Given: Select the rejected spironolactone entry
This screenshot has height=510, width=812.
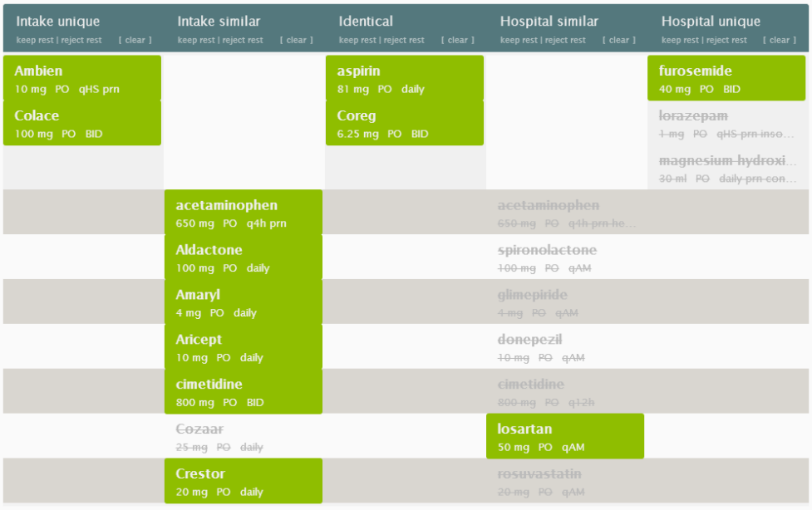Looking at the screenshot, I should pyautogui.click(x=565, y=257).
